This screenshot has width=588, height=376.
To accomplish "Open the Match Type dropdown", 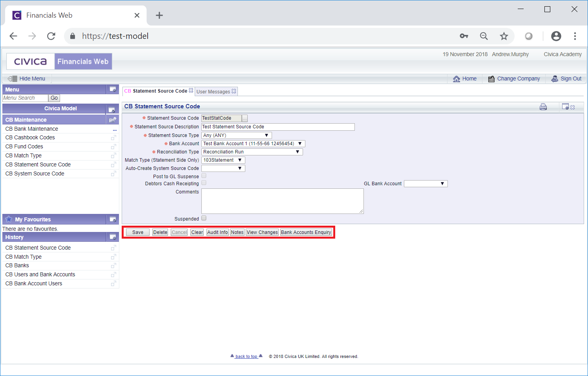I will (x=223, y=160).
